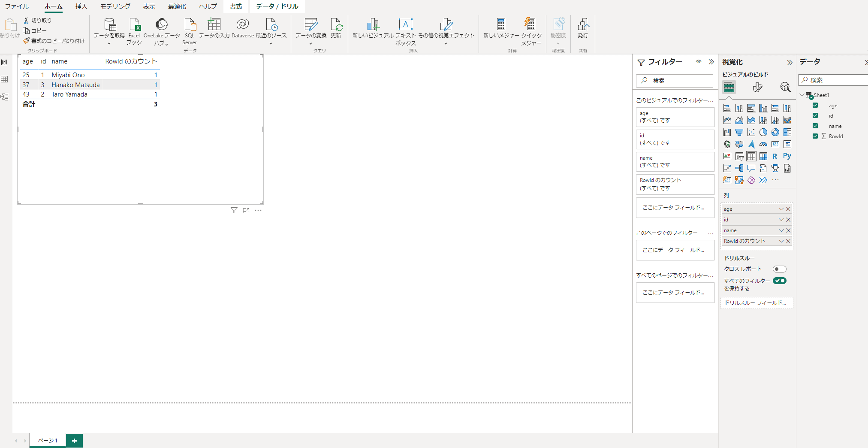Open the モデリング ribbon tab
The height and width of the screenshot is (448, 868).
click(x=115, y=6)
